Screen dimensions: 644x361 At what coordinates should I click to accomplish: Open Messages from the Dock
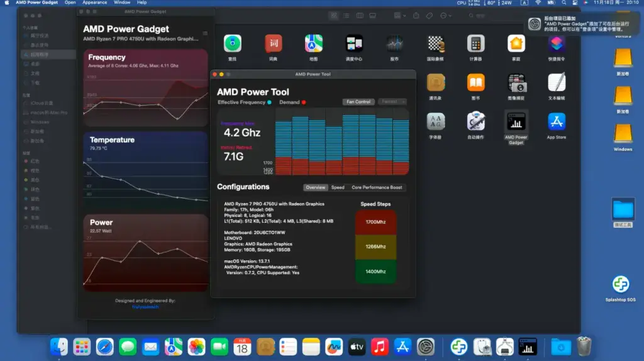point(128,347)
